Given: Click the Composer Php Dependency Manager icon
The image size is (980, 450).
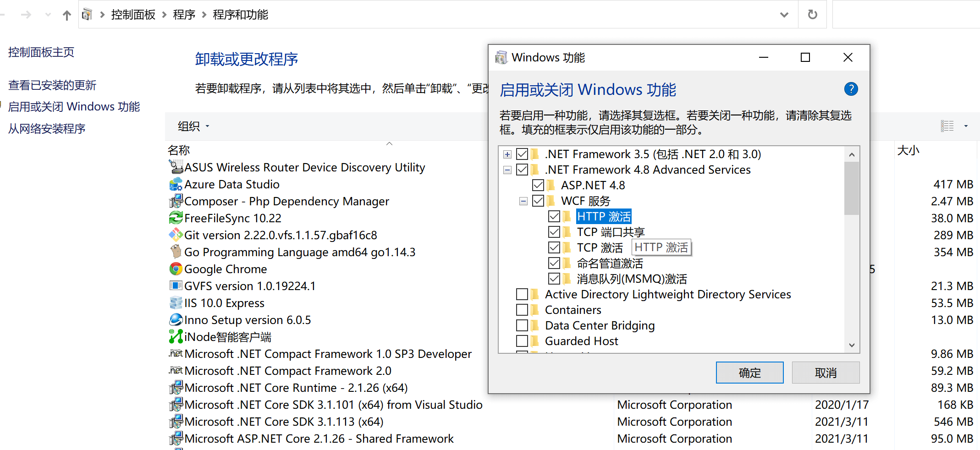Looking at the screenshot, I should pos(176,201).
